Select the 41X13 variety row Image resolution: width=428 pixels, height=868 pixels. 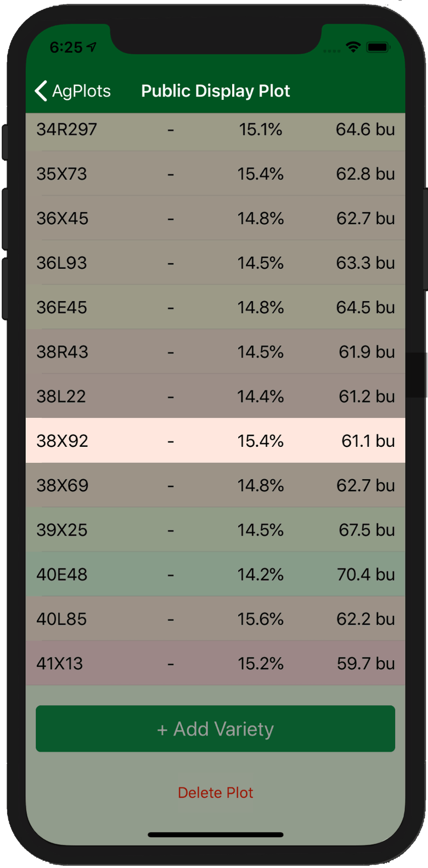click(216, 663)
